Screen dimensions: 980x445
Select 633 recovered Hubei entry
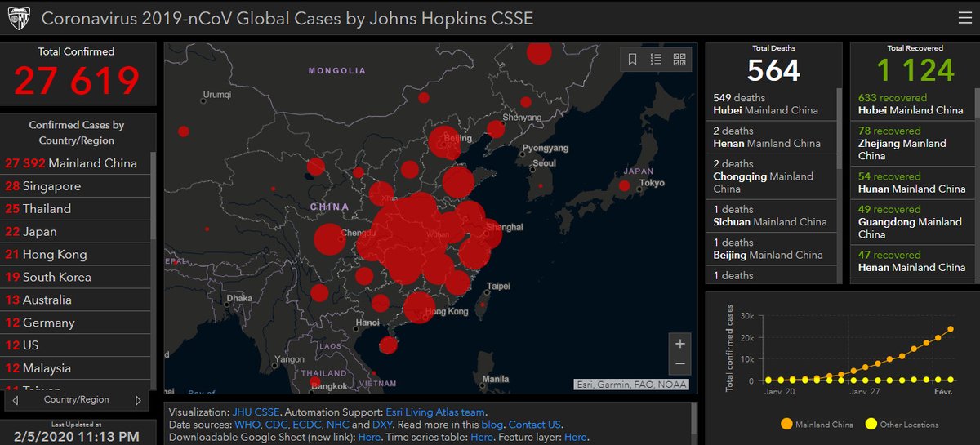pyautogui.click(x=911, y=104)
